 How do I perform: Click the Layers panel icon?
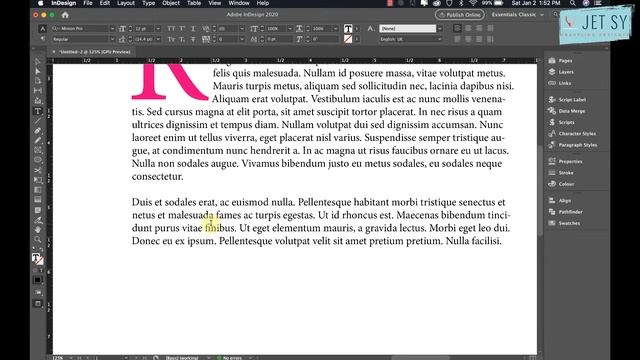click(x=552, y=72)
